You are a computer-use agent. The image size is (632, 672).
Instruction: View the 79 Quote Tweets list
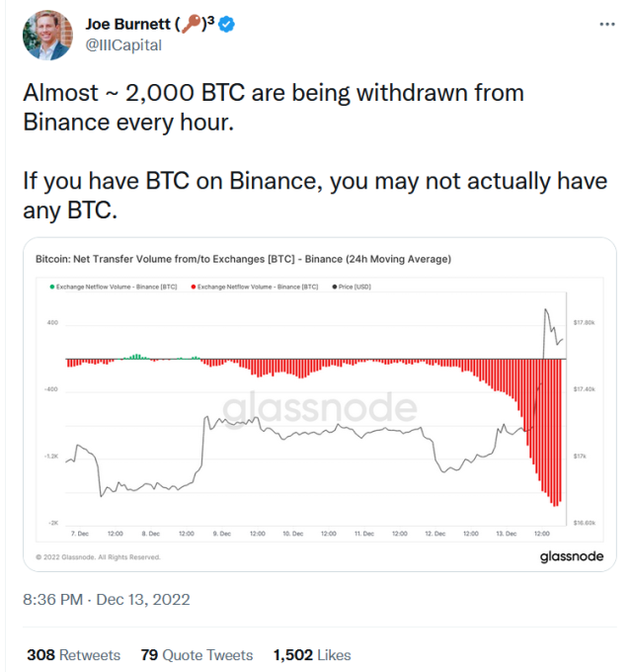(x=197, y=655)
